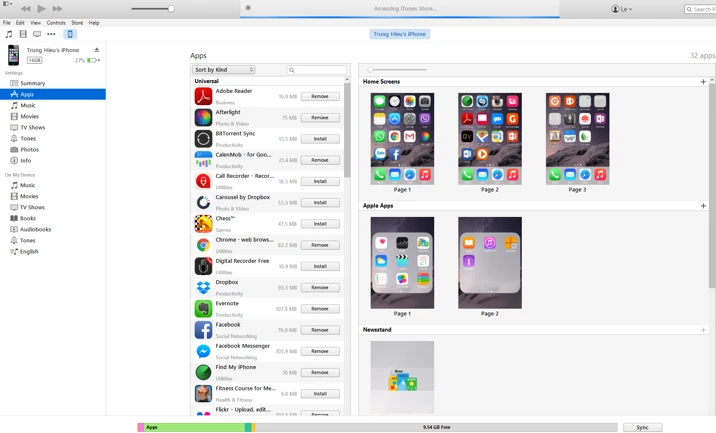Click the Adobe Reader app icon

[x=203, y=96]
